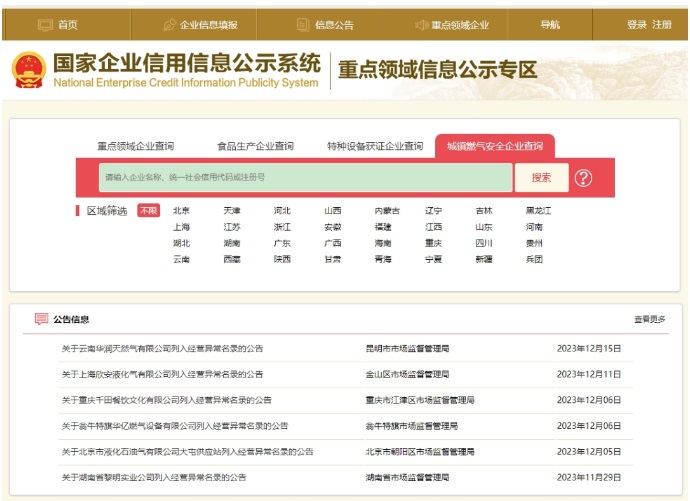Select region 重庆
Viewport: 690px width, 501px height.
pyautogui.click(x=433, y=243)
